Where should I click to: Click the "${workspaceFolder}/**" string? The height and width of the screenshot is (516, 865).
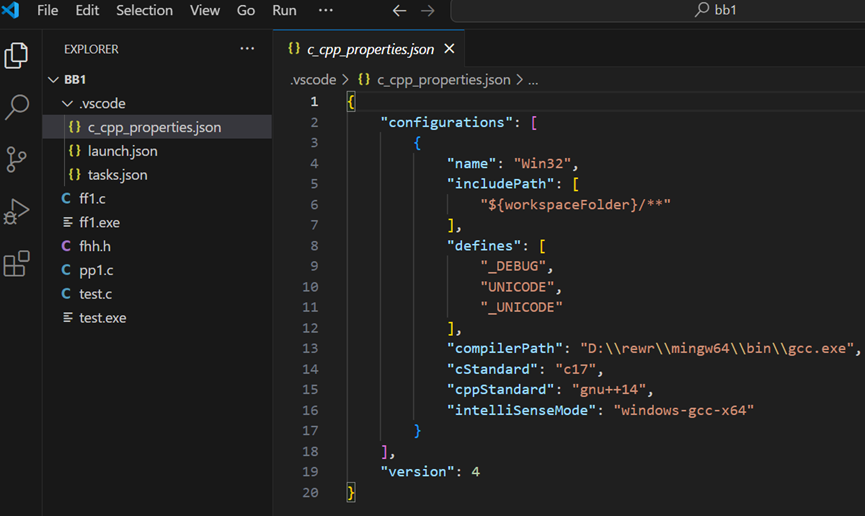click(x=575, y=205)
